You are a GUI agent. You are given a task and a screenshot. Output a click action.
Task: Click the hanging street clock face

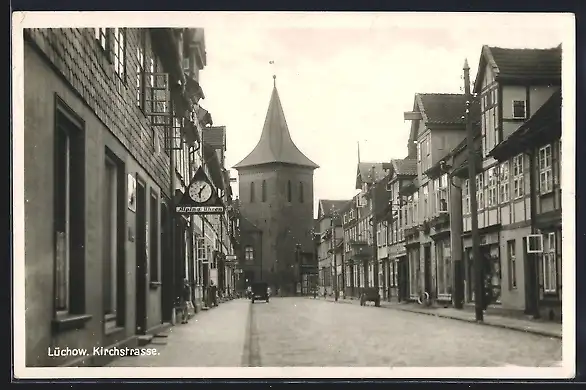click(x=200, y=191)
